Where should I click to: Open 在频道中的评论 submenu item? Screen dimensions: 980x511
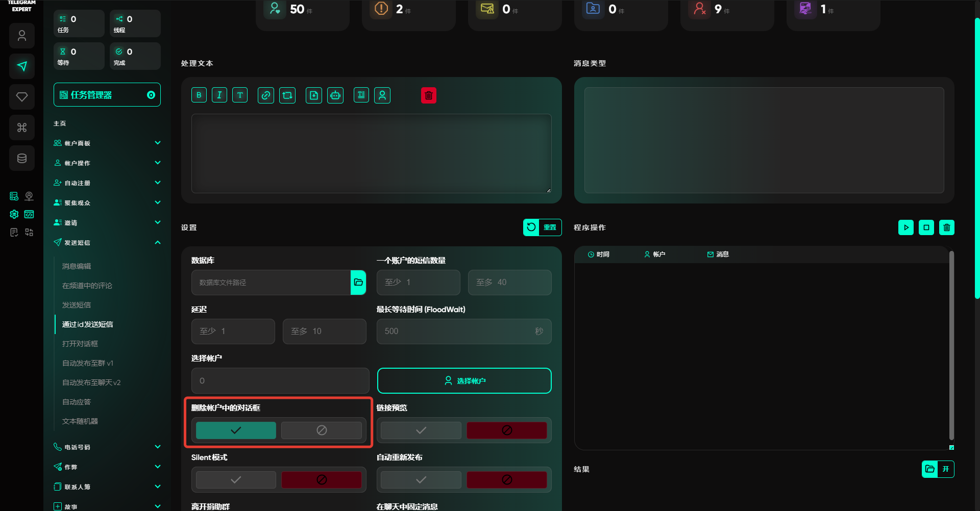tap(87, 286)
